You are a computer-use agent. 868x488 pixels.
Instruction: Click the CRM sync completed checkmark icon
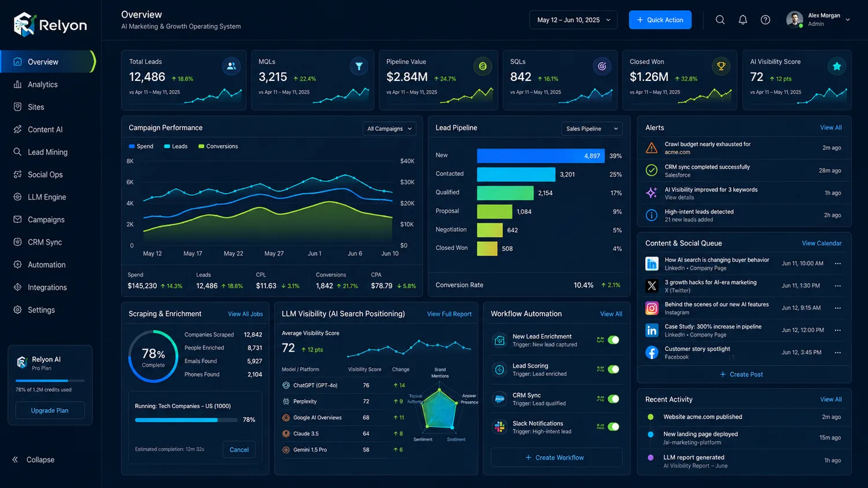click(652, 170)
